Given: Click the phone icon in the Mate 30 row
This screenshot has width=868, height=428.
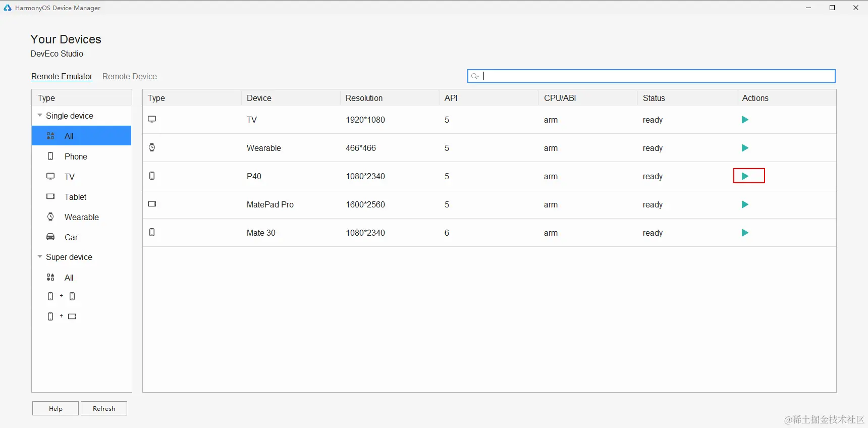Looking at the screenshot, I should click(x=152, y=232).
